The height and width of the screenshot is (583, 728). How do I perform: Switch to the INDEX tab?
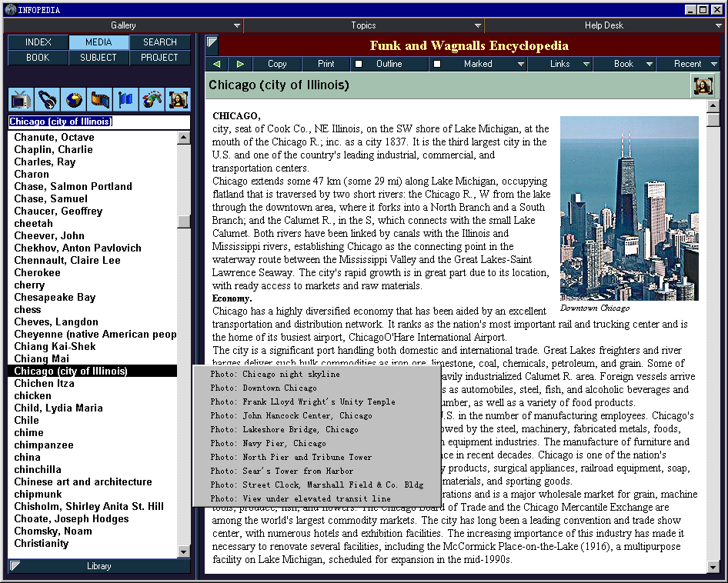point(38,42)
